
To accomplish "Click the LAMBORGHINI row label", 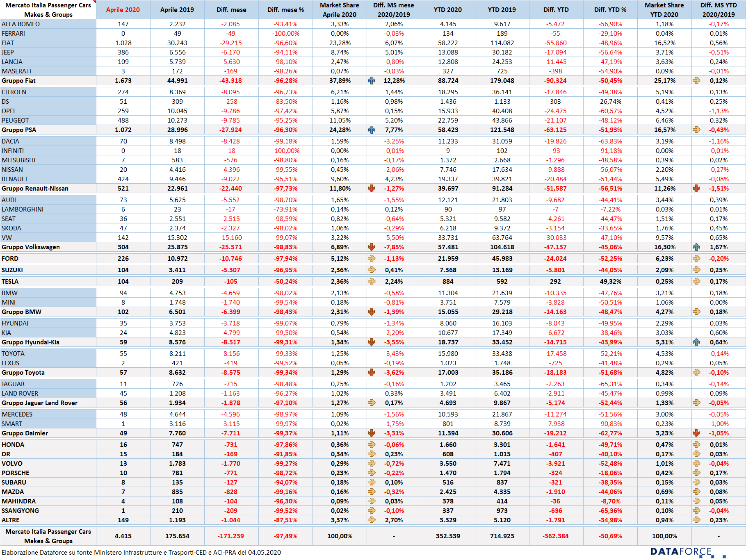I will point(23,209).
